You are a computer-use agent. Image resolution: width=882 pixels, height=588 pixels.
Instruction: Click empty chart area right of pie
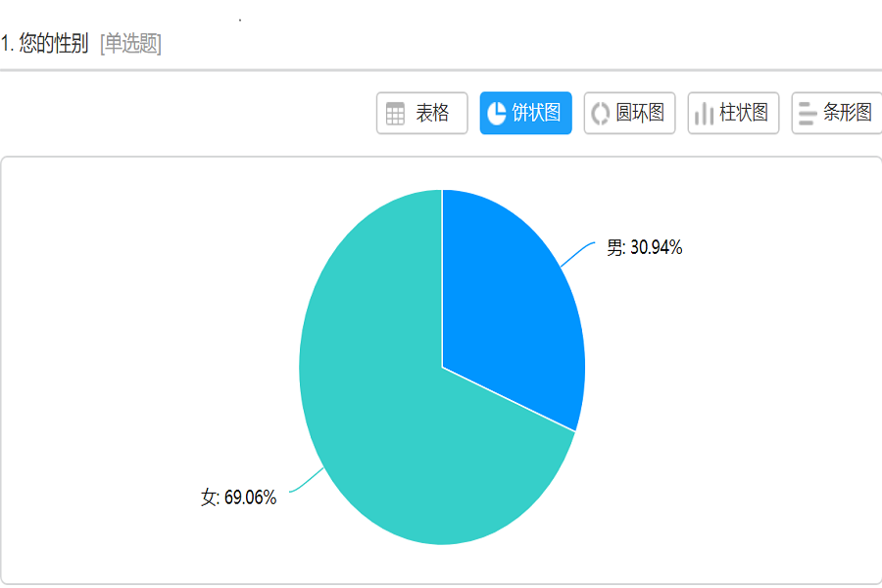pyautogui.click(x=731, y=394)
